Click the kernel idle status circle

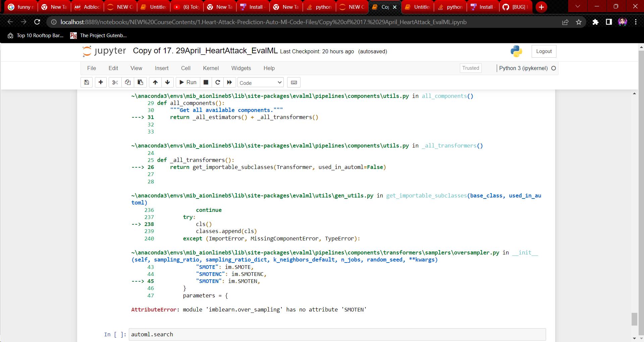click(554, 68)
